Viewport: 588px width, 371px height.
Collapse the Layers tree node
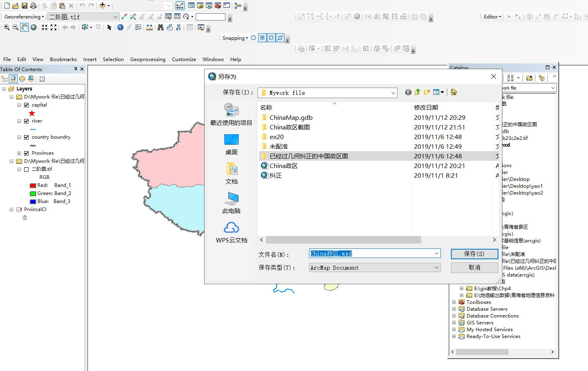(x=4, y=89)
